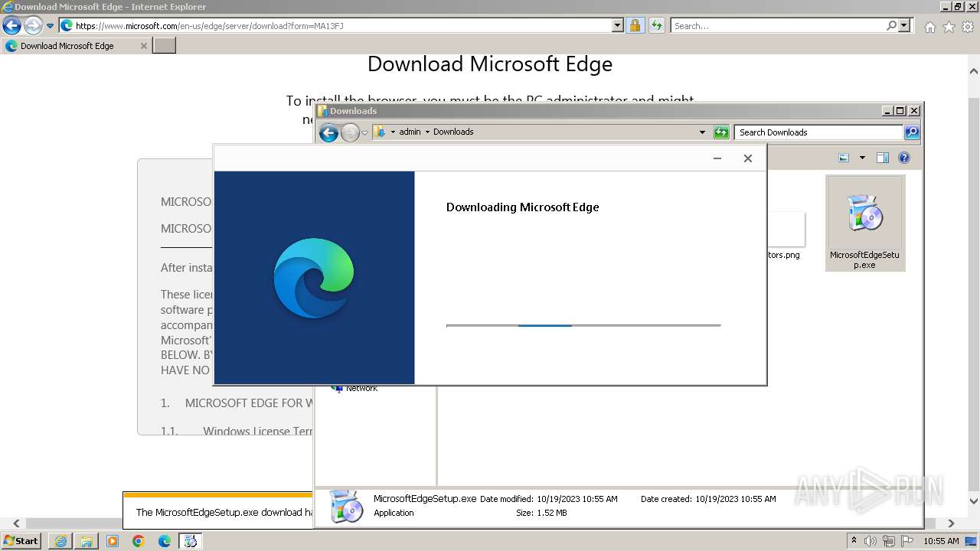The image size is (980, 551).
Task: Open Internet Explorer from the taskbar
Action: coord(60,541)
